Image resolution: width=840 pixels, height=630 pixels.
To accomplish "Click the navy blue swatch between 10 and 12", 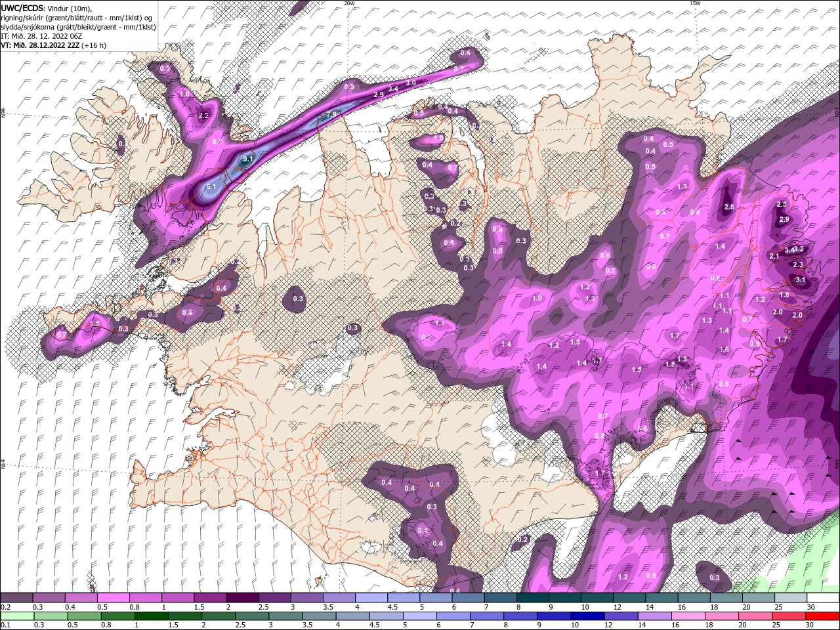I will click(587, 616).
